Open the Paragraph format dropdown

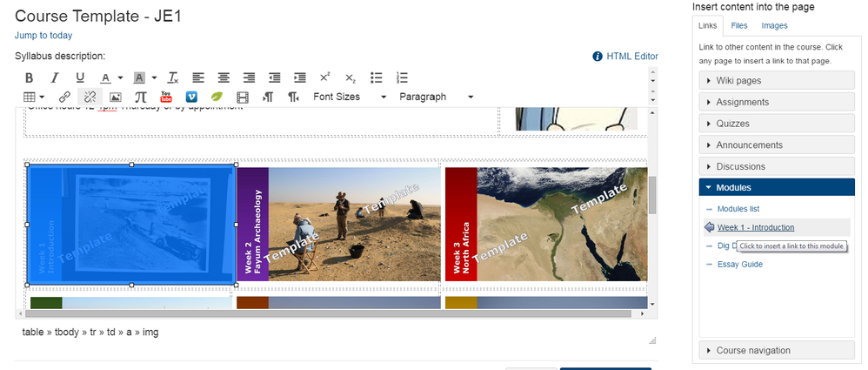pos(436,97)
